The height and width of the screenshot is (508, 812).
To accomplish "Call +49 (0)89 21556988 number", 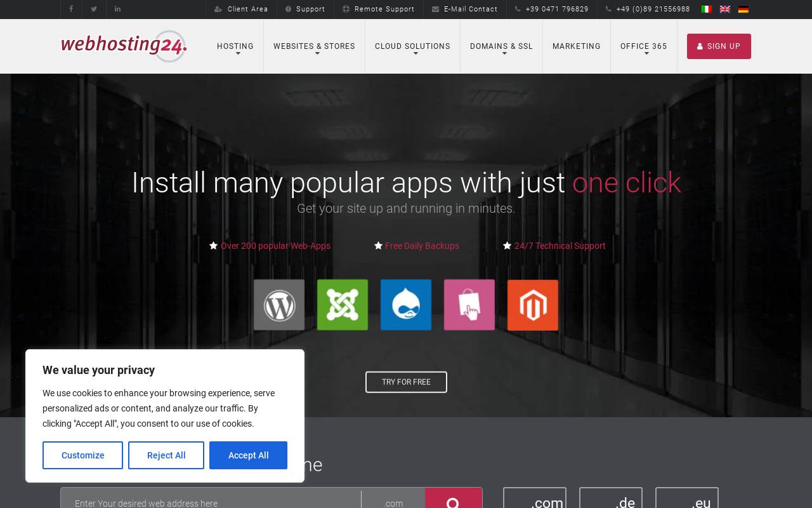I will point(648,9).
